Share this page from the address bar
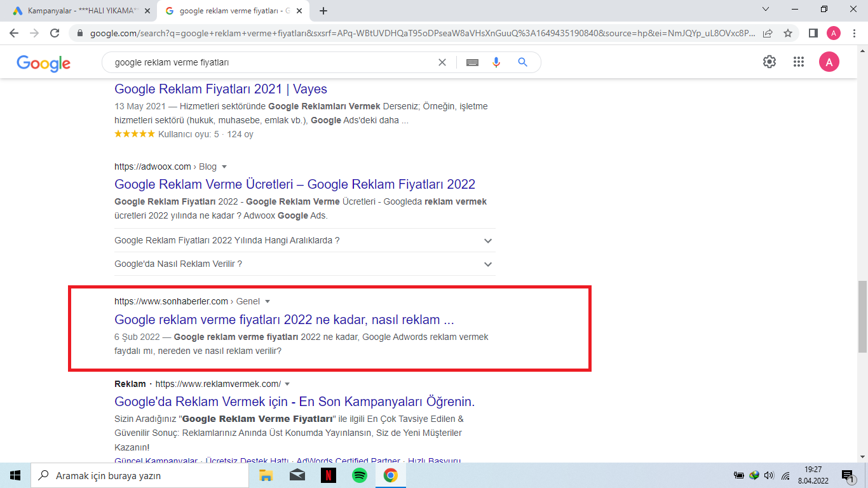 (x=768, y=33)
